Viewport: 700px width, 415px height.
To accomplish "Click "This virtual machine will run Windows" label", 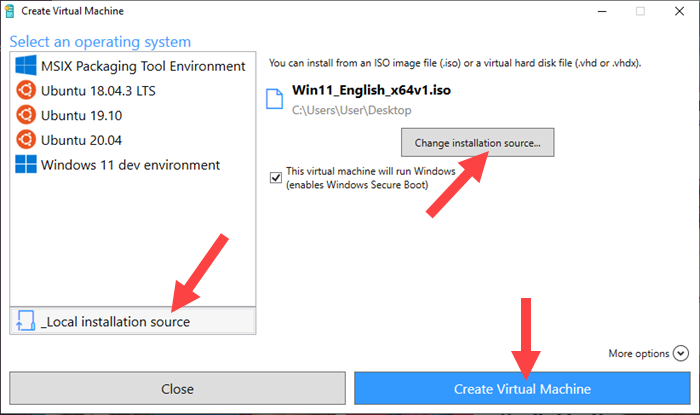I will click(371, 171).
